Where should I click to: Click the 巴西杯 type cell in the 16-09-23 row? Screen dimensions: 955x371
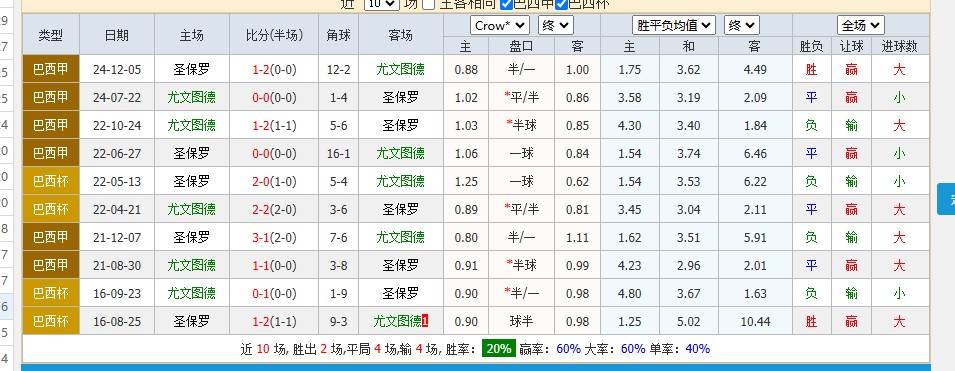coord(51,294)
